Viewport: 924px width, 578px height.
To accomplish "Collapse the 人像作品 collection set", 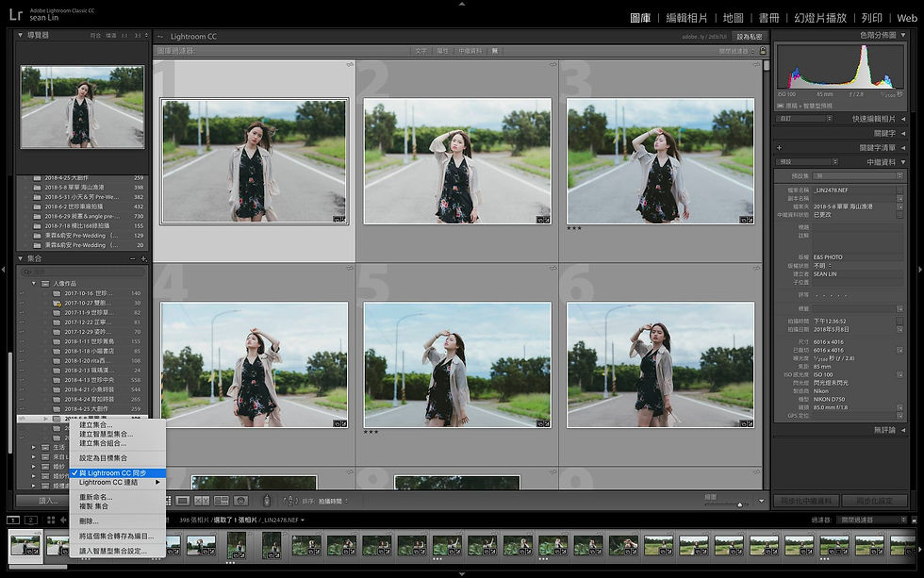I will pyautogui.click(x=34, y=284).
